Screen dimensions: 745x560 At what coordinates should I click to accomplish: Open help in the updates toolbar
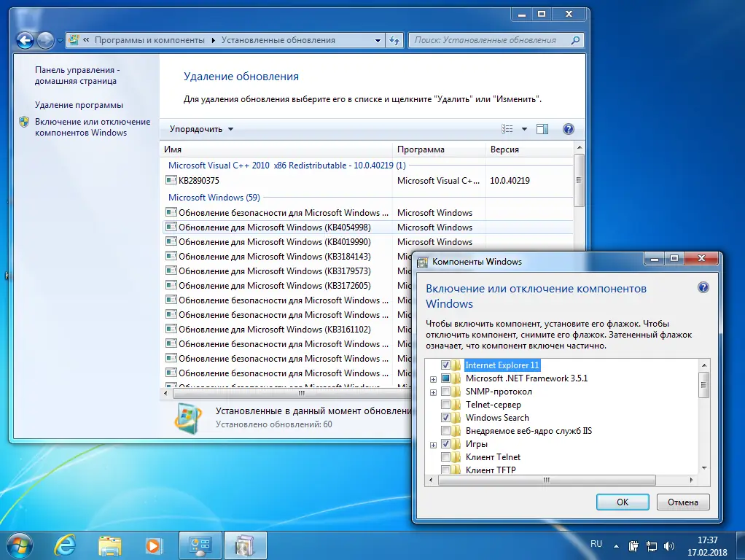[x=569, y=129]
